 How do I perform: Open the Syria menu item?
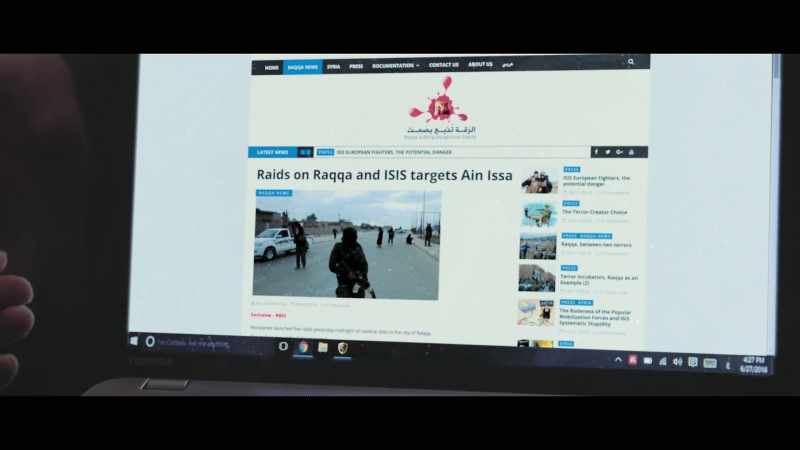coord(333,67)
